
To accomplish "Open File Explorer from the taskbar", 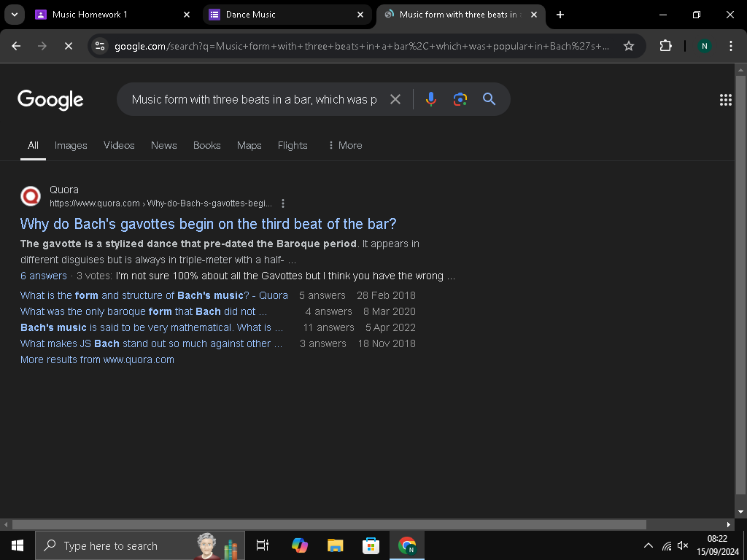I will 336,545.
